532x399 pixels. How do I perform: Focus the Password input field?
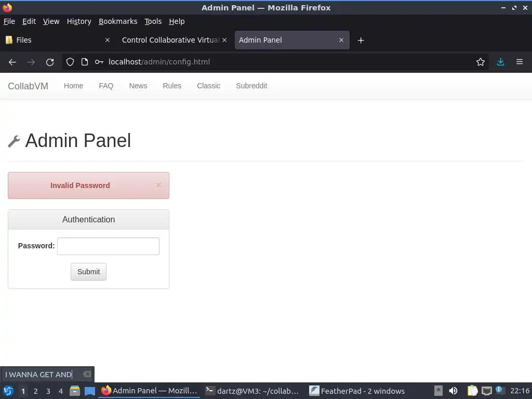(x=108, y=246)
